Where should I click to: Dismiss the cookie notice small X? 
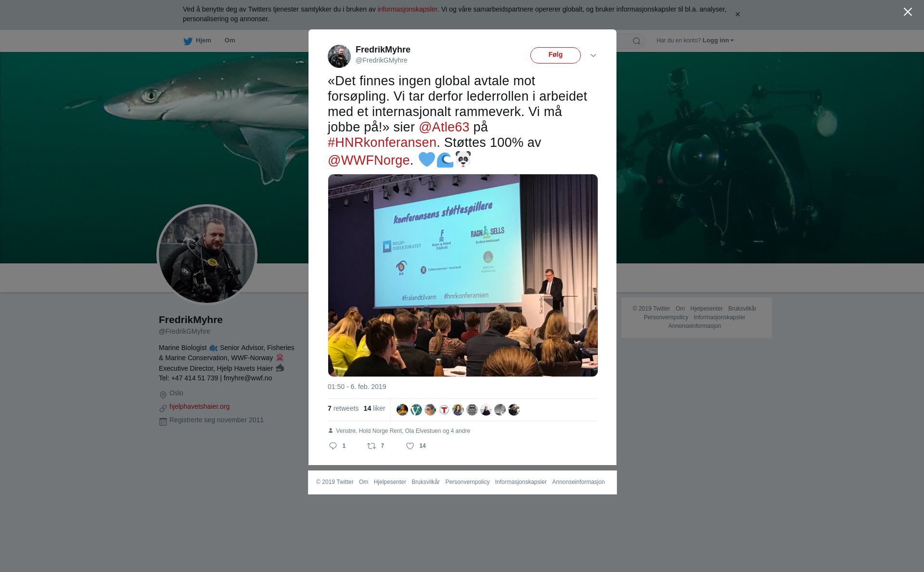click(737, 14)
